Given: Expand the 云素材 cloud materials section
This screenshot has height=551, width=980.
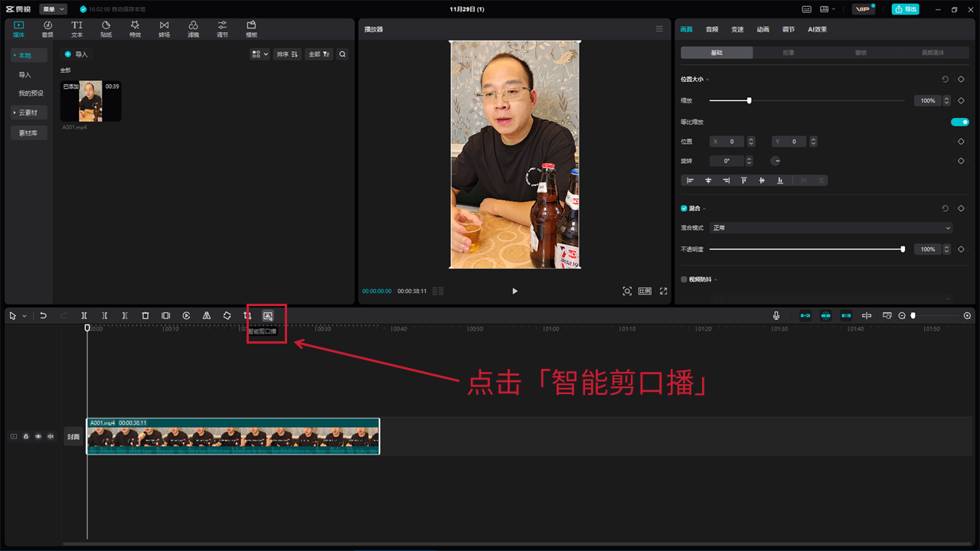Looking at the screenshot, I should [x=15, y=112].
